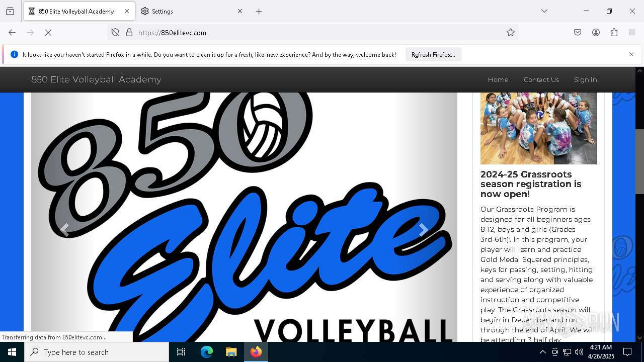This screenshot has height=362, width=644.
Task: Open the volume control tray icon
Action: click(x=579, y=352)
